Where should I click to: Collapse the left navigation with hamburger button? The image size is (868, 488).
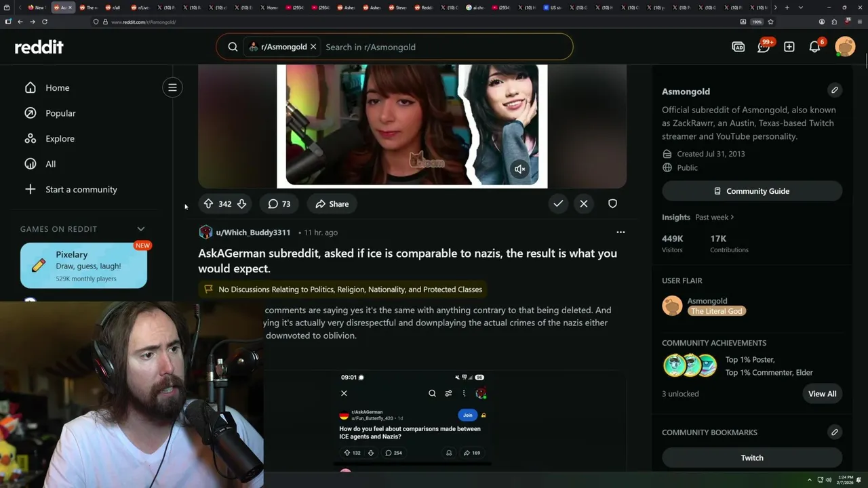(172, 87)
